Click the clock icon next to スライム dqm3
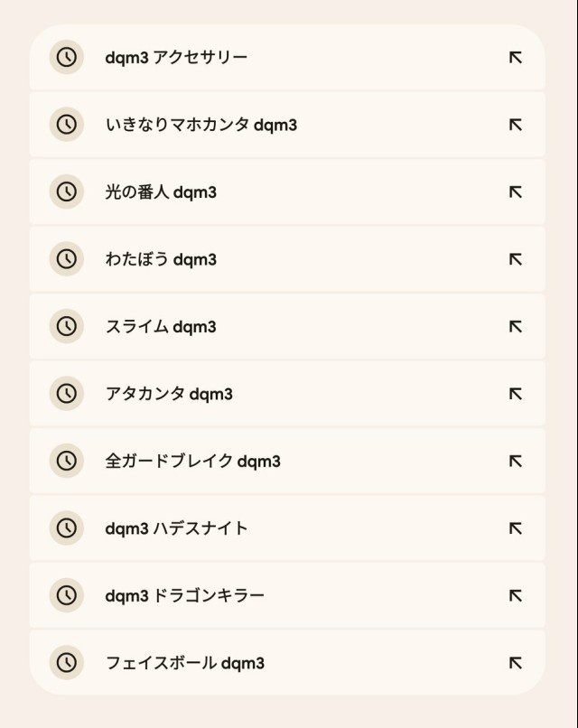 67,326
